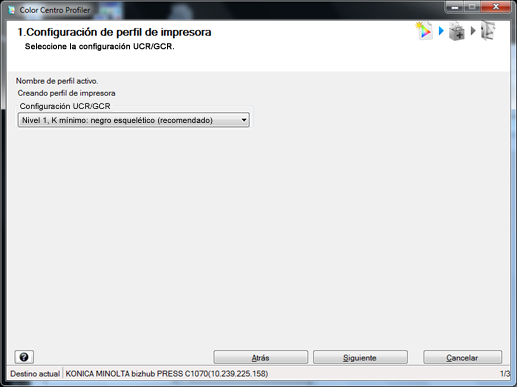This screenshot has height=387, width=517.
Task: Click the help question mark button
Action: pyautogui.click(x=24, y=357)
